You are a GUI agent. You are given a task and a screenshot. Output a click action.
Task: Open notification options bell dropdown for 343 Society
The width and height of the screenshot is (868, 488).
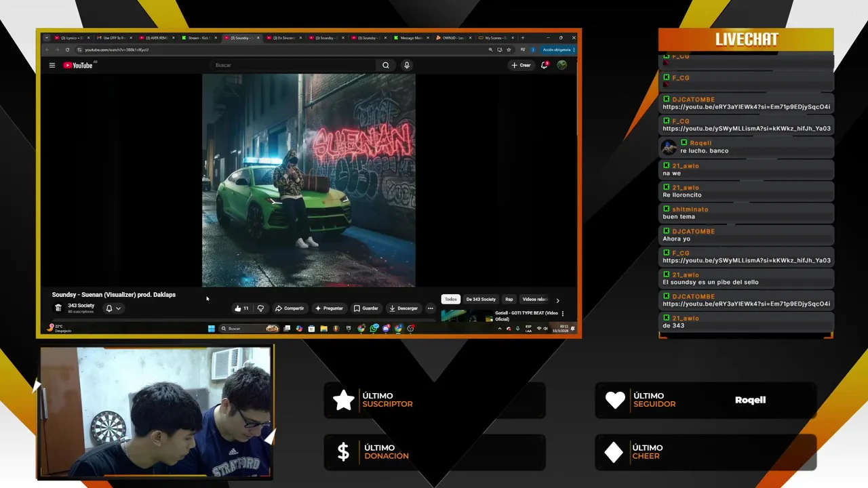click(113, 308)
